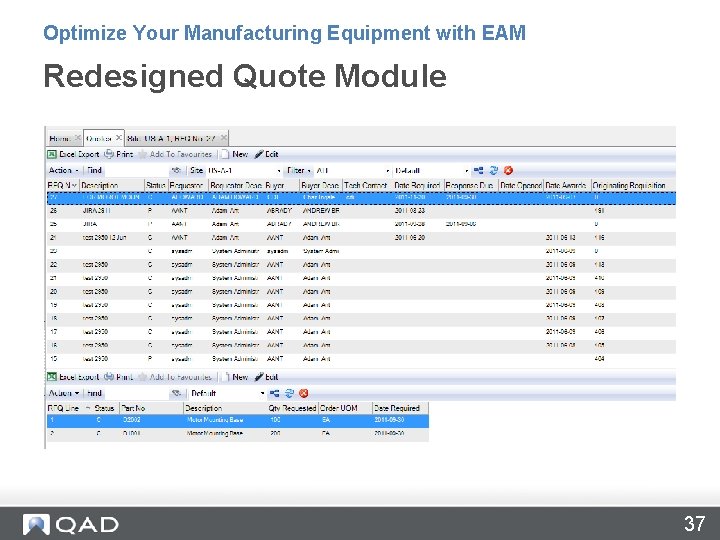Click the red cancel icon in upper filter bar
Viewport: 720px width, 540px height.
tap(508, 170)
